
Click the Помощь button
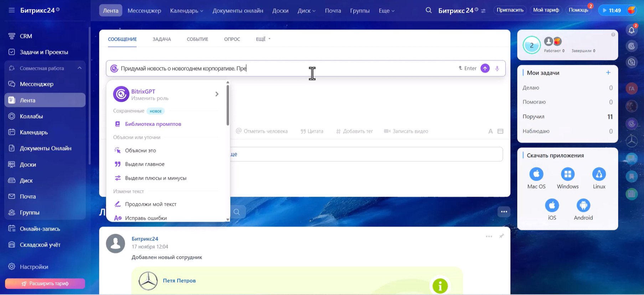(578, 10)
